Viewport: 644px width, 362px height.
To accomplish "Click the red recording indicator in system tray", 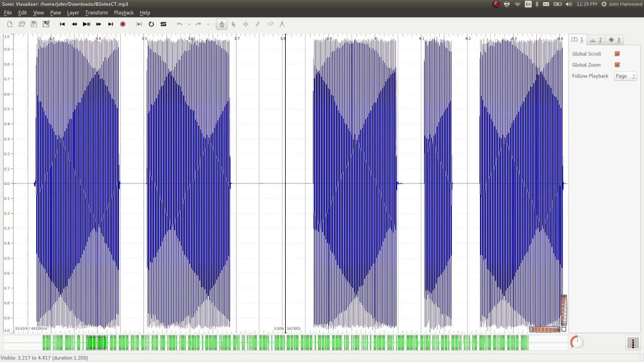I will point(496,4).
